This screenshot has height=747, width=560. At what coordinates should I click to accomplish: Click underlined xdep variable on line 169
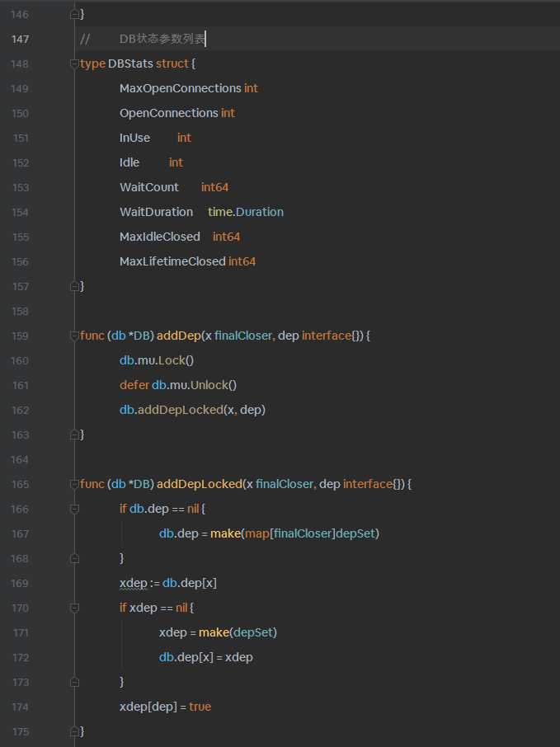pos(133,584)
